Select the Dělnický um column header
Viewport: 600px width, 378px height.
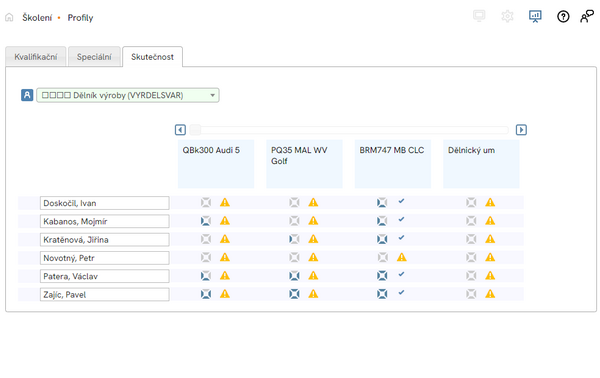481,164
